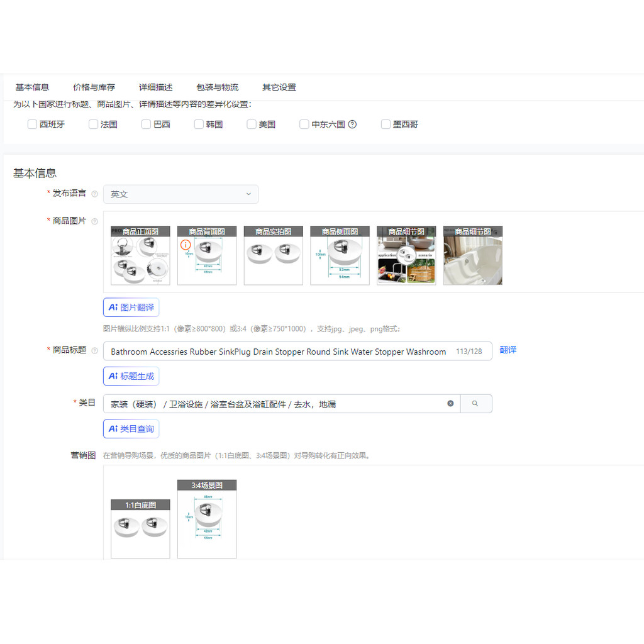This screenshot has height=644, width=644.
Task: Click into the 商品标题 text field
Action: tap(277, 352)
